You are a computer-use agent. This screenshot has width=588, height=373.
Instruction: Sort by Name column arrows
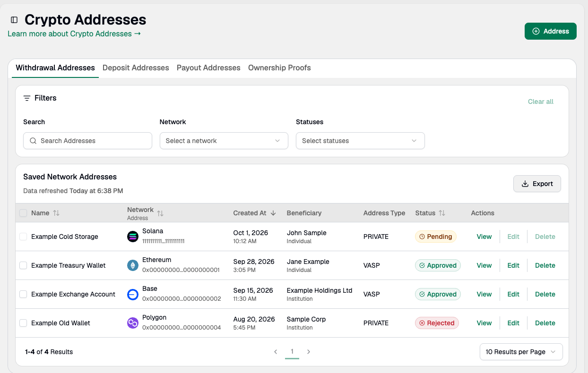pyautogui.click(x=56, y=213)
